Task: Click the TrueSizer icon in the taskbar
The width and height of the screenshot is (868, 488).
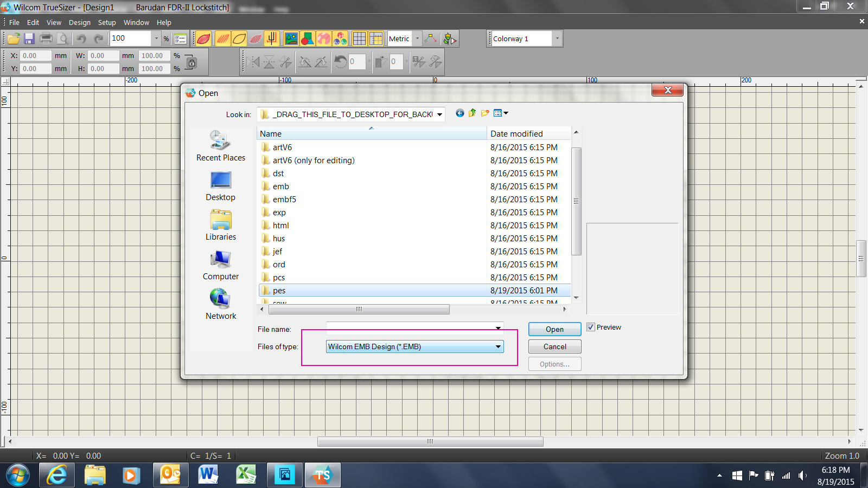Action: (x=322, y=476)
